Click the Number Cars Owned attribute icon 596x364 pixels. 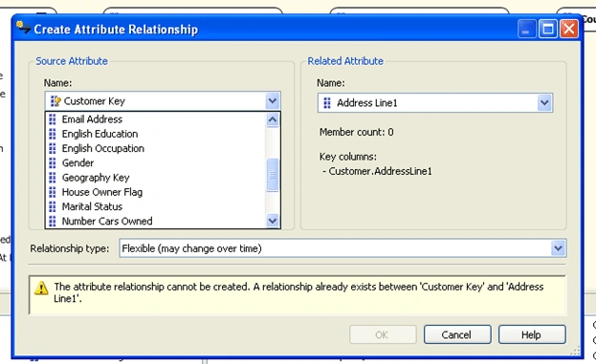(x=53, y=221)
